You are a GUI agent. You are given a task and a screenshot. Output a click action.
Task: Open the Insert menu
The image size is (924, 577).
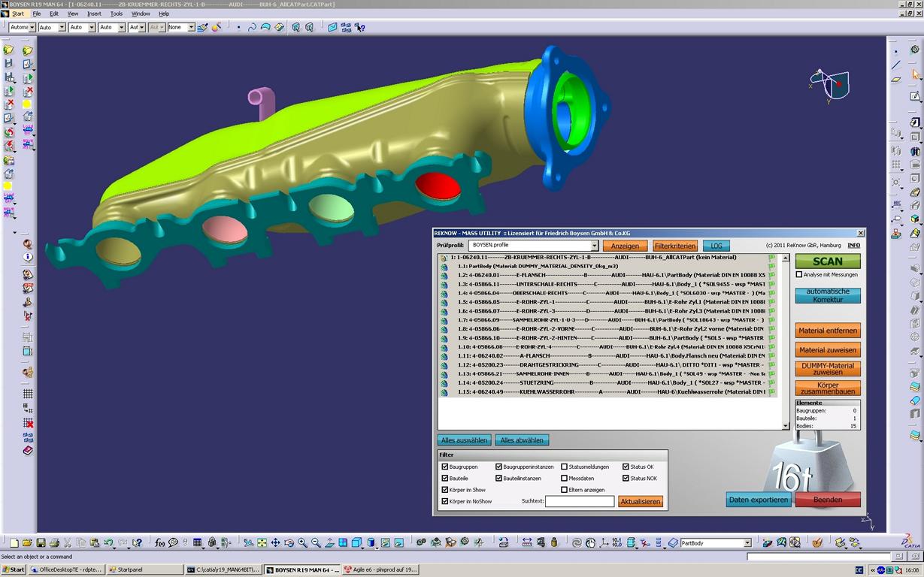point(94,14)
